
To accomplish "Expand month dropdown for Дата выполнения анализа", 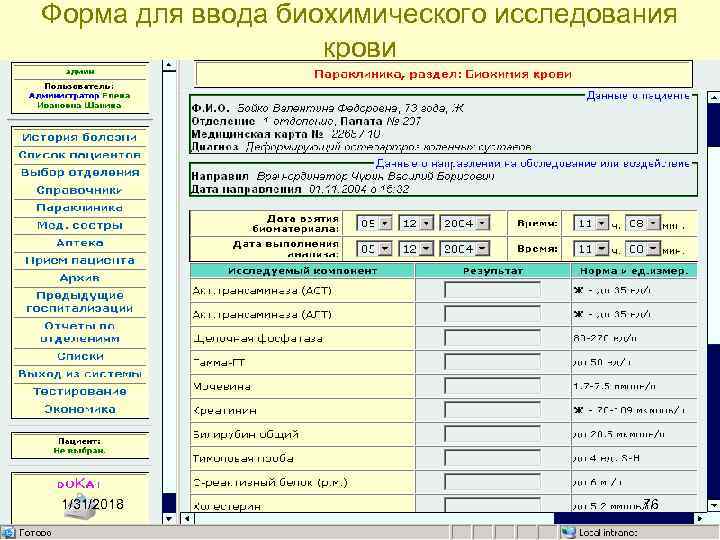I will point(427,248).
